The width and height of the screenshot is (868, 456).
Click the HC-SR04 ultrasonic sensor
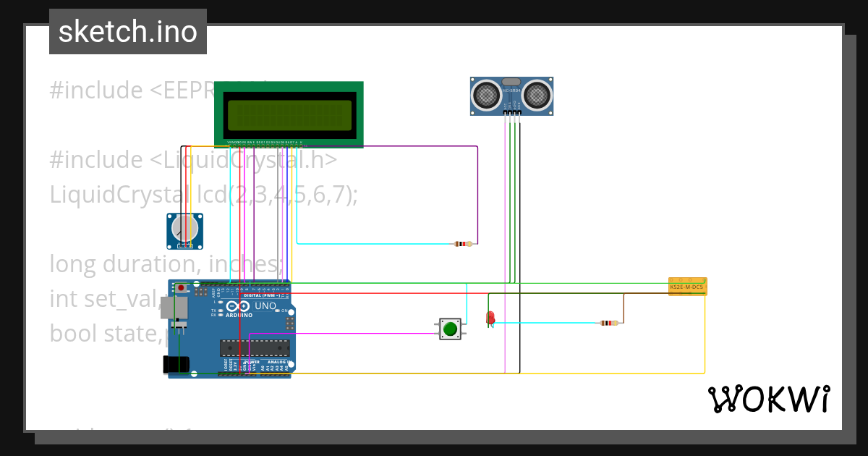tap(511, 94)
